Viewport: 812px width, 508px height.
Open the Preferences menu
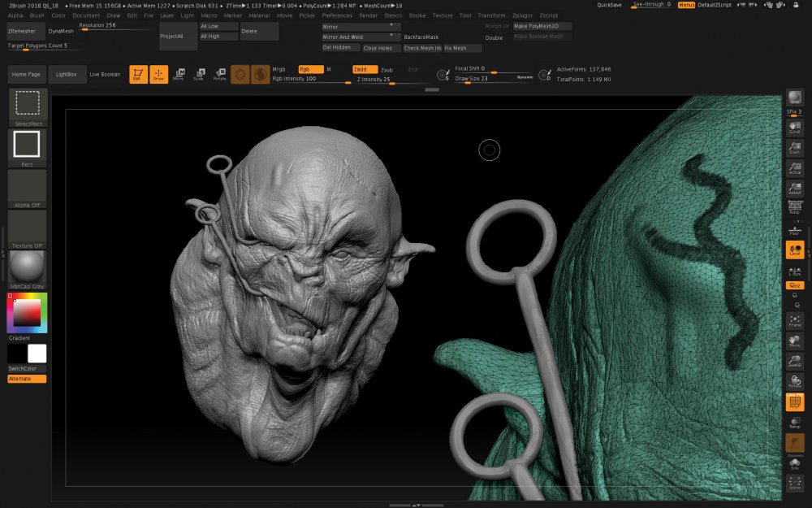(337, 15)
